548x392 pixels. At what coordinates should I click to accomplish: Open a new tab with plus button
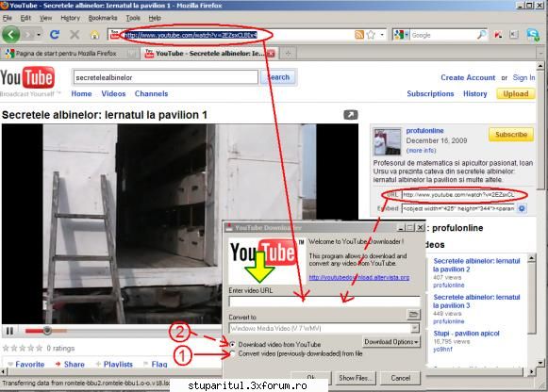[288, 54]
